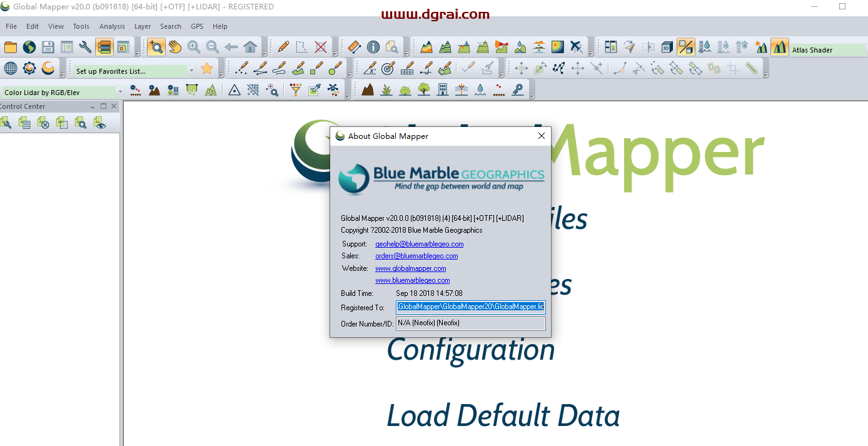Click the Lidar filter funnel icon

click(296, 90)
